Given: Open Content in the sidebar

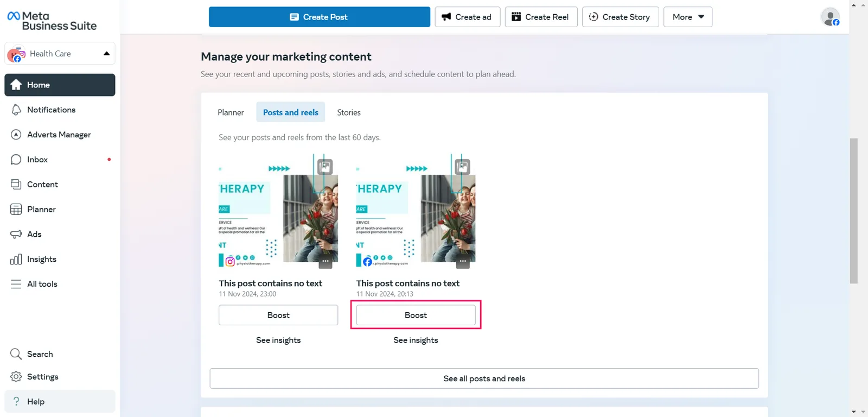Looking at the screenshot, I should point(60,185).
